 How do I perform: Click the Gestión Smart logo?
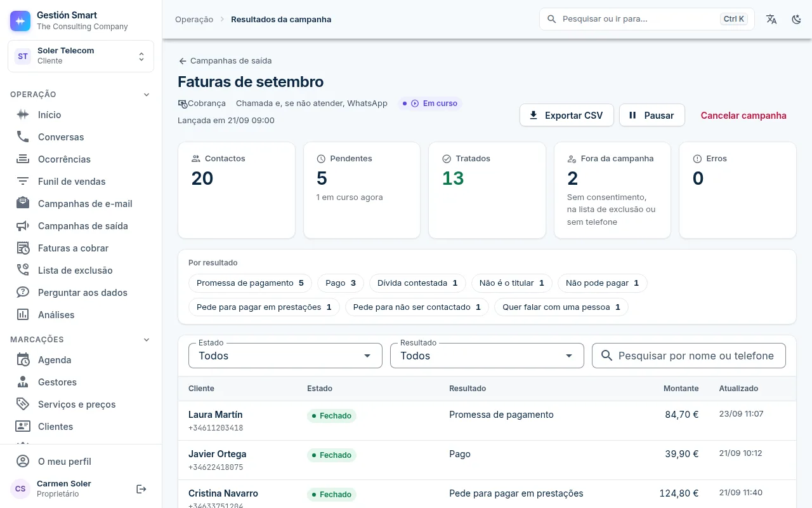[20, 21]
